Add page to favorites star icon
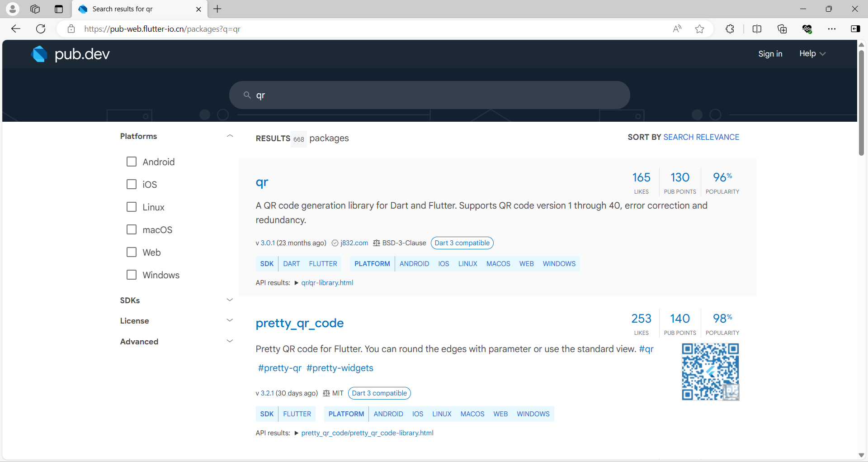Screen dimensions: 868x462 pos(700,29)
